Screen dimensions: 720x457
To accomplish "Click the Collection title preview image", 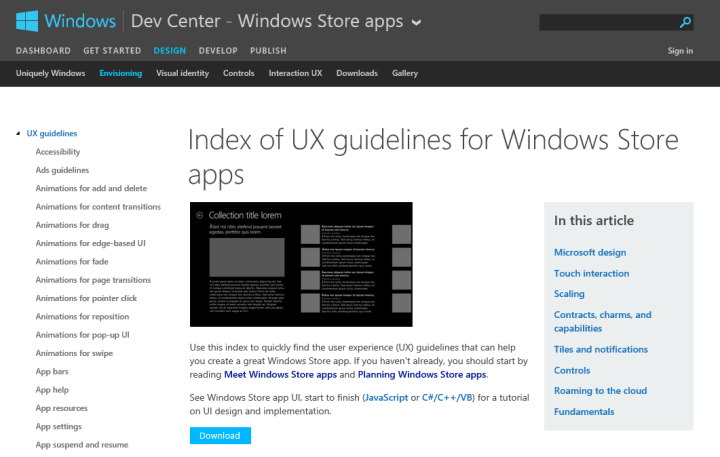I will pos(301,264).
